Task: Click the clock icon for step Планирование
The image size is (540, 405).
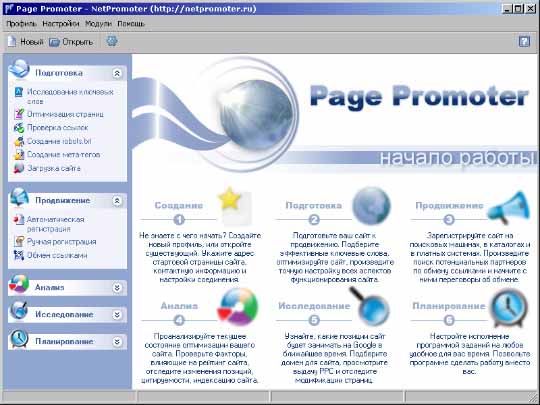Action: tap(509, 308)
